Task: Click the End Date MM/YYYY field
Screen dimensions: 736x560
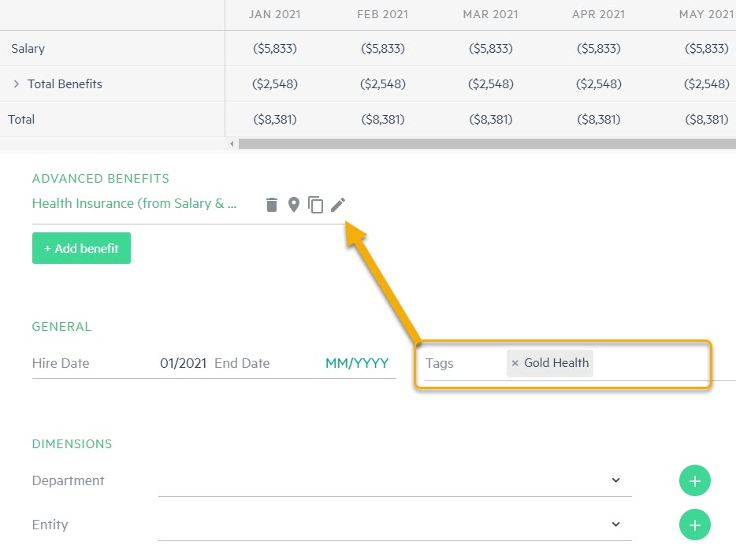Action: pos(356,363)
